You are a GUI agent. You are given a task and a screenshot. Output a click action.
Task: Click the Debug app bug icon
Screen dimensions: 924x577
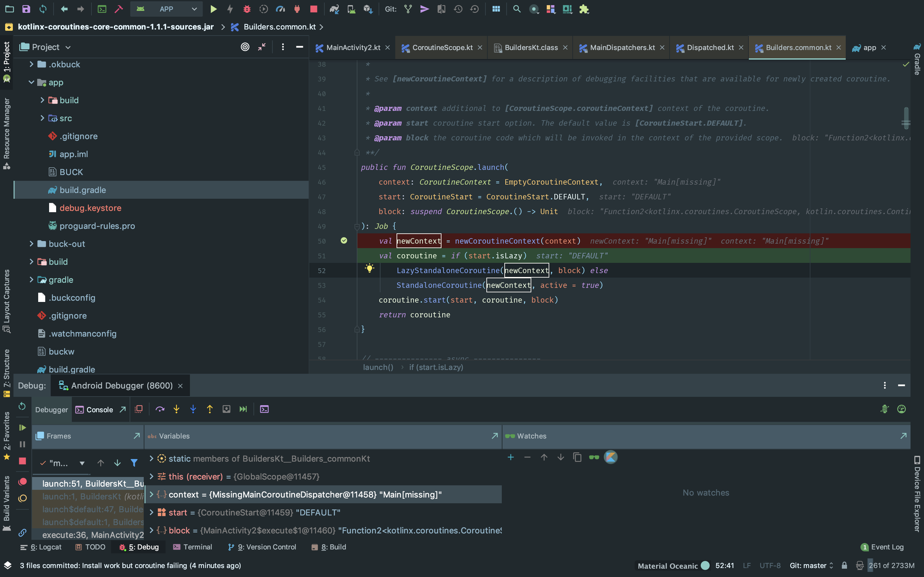pos(247,9)
